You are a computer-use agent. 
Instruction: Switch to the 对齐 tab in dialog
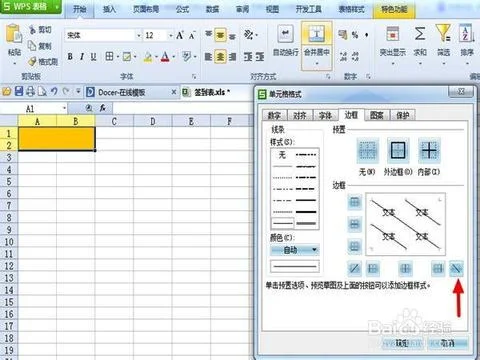point(300,115)
